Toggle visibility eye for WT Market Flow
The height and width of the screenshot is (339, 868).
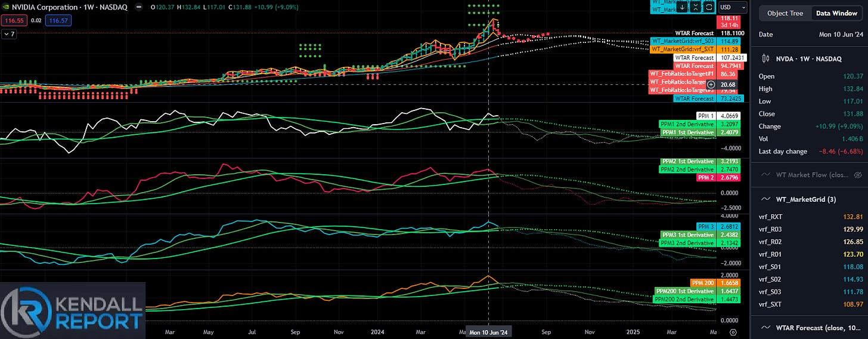pos(858,174)
